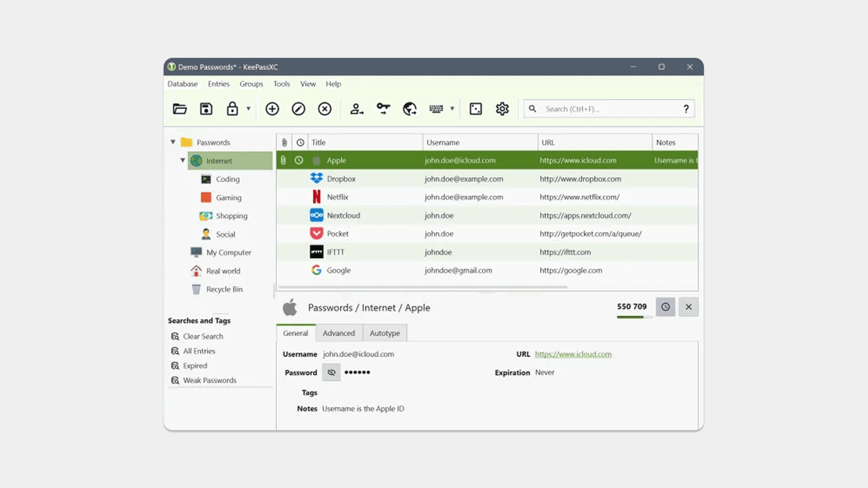Image resolution: width=868 pixels, height=488 pixels.
Task: Perform Auto-Type keyboard icon
Action: pos(436,109)
